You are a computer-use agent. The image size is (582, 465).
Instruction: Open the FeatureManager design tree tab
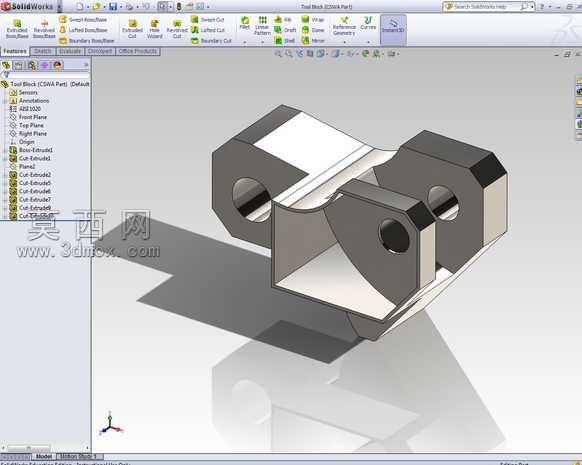pyautogui.click(x=6, y=66)
